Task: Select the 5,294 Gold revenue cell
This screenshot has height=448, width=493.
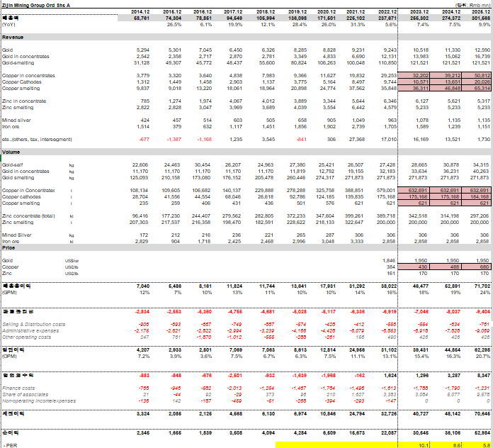Action: [x=143, y=50]
